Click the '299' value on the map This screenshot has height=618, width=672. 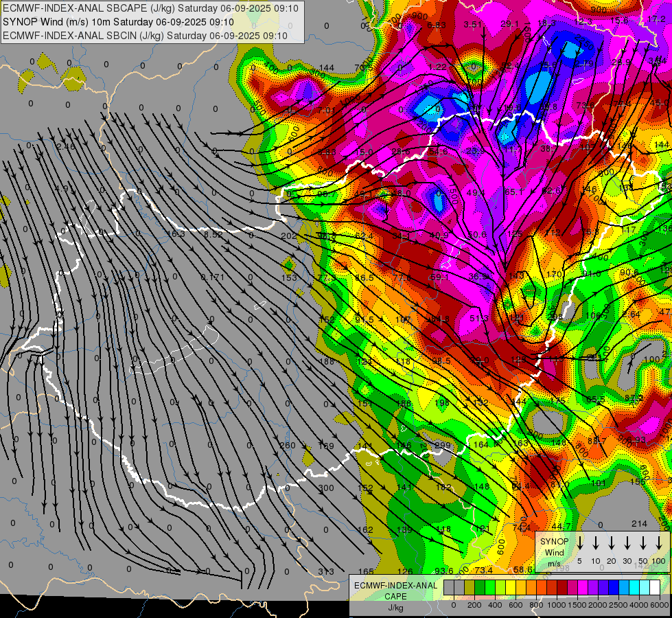pyautogui.click(x=443, y=445)
